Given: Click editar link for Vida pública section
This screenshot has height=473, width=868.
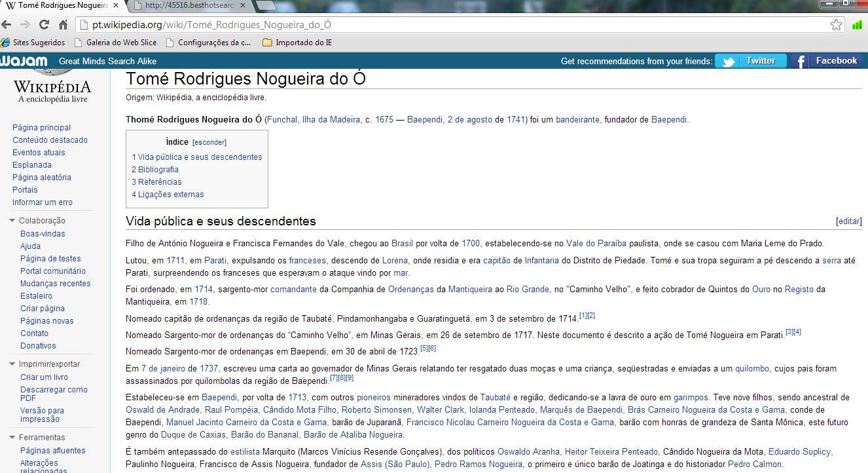Looking at the screenshot, I should coord(849,221).
